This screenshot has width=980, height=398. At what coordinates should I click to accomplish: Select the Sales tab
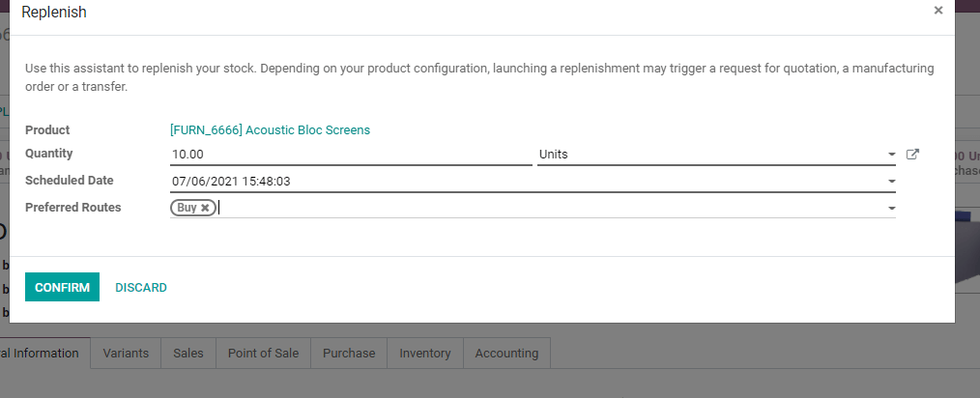coord(188,354)
